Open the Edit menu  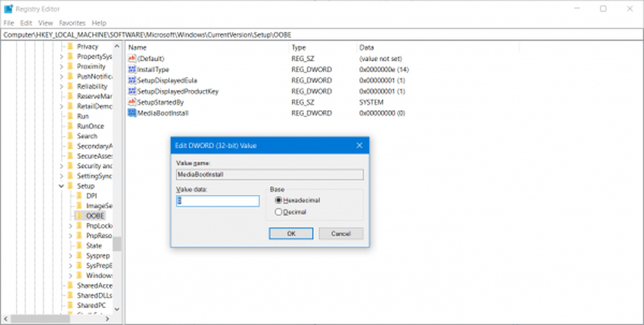pyautogui.click(x=26, y=23)
